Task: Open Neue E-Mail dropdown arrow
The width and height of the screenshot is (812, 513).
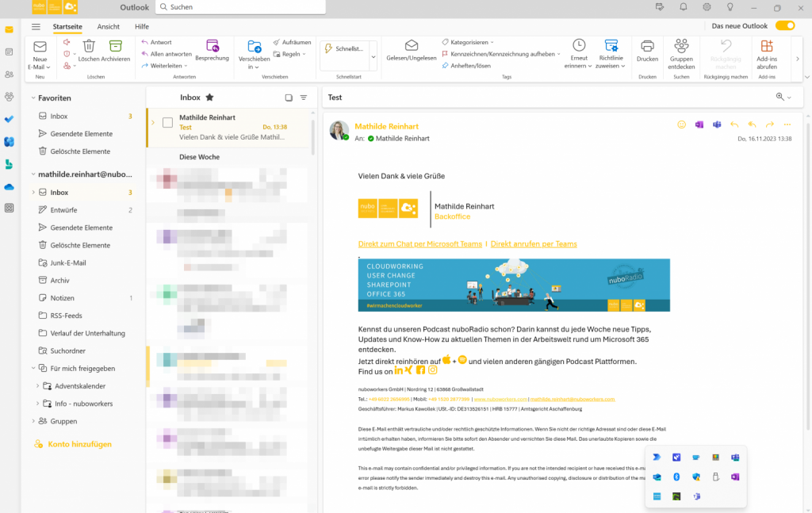Action: [48, 67]
